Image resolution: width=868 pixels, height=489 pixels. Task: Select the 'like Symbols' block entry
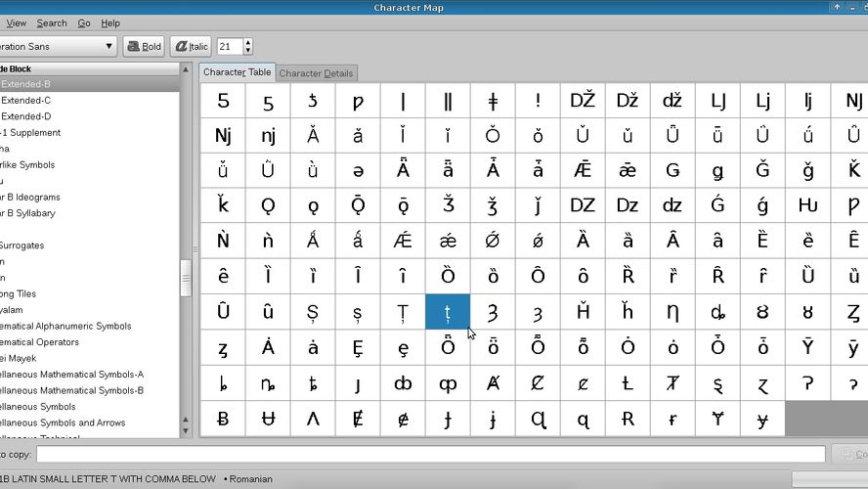[89, 164]
